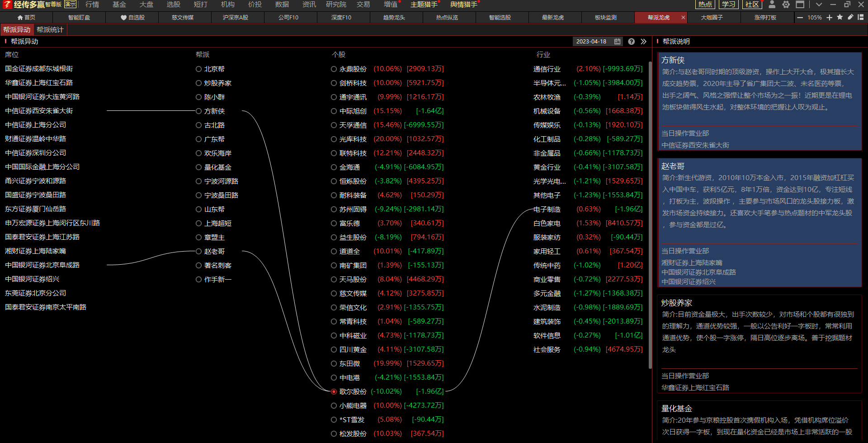The image size is (868, 443).
Task: Click seat 湘财证券上海陆家嘴 in list
Action: (x=35, y=251)
